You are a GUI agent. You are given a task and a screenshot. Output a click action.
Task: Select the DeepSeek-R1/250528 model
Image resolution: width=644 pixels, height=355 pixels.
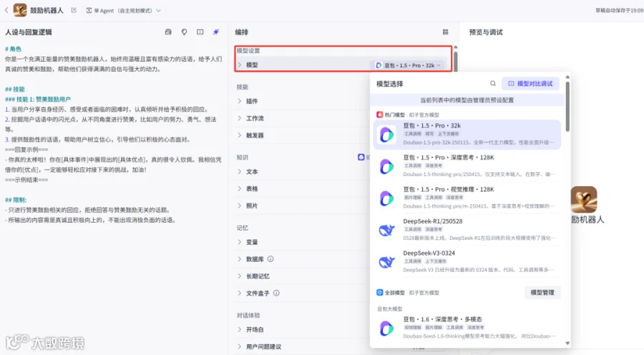[467, 230]
